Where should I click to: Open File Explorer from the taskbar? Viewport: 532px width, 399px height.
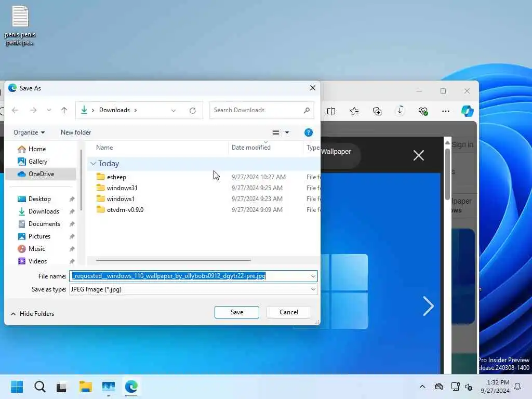86,387
